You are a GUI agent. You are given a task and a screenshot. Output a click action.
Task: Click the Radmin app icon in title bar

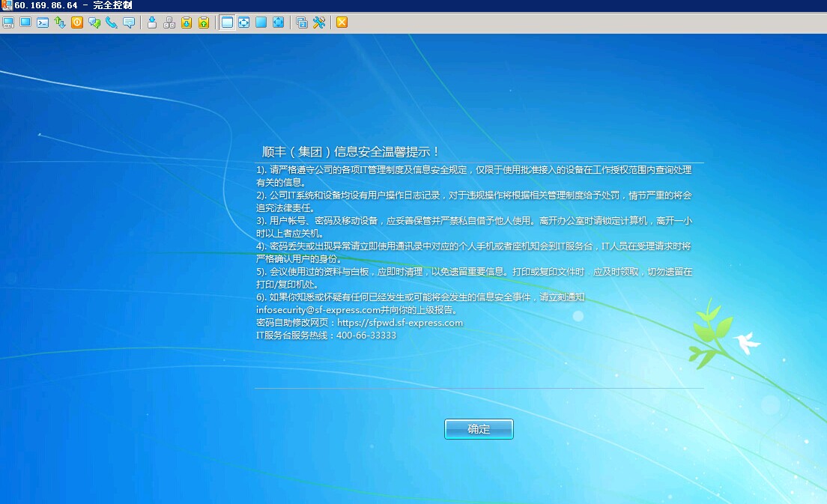6,5
